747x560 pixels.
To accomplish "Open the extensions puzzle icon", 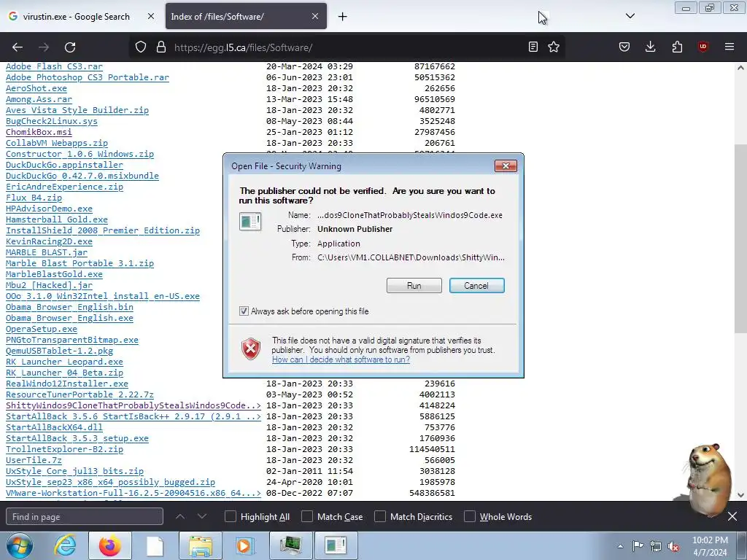I will coord(677,47).
